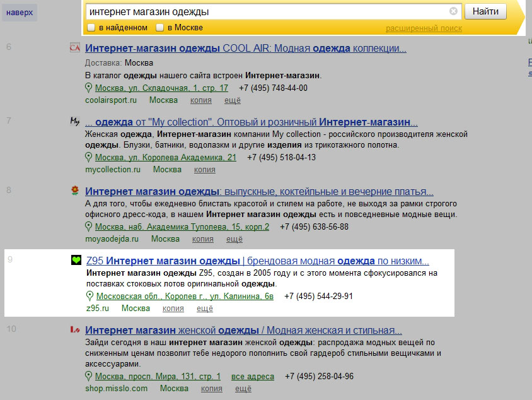The height and width of the screenshot is (400, 532).
Task: Expand ещё for coolairsport.ru result
Action: click(x=233, y=100)
